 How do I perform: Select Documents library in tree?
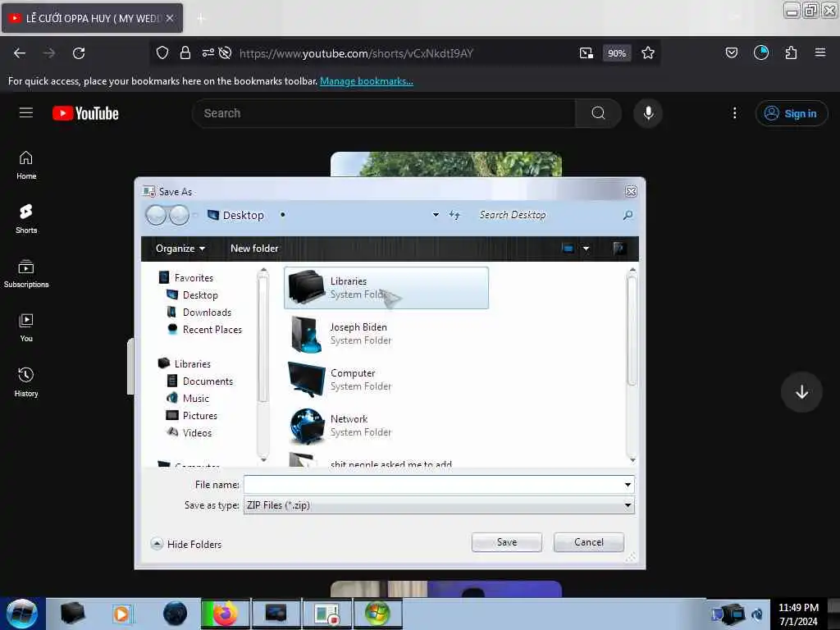208,381
